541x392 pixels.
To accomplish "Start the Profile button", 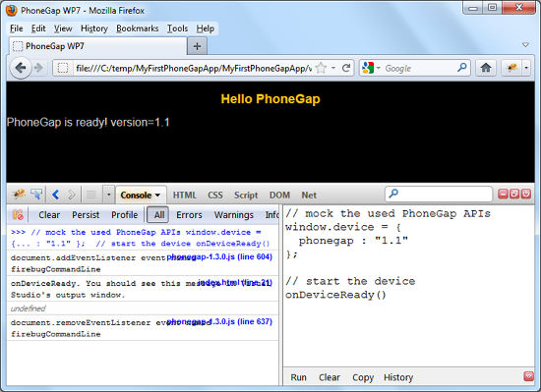I will [125, 214].
